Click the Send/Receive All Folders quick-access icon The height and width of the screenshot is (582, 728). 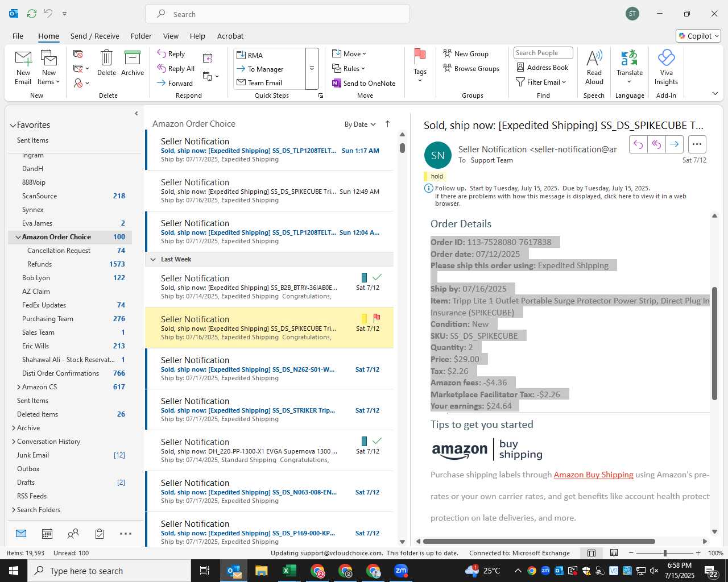coord(32,13)
